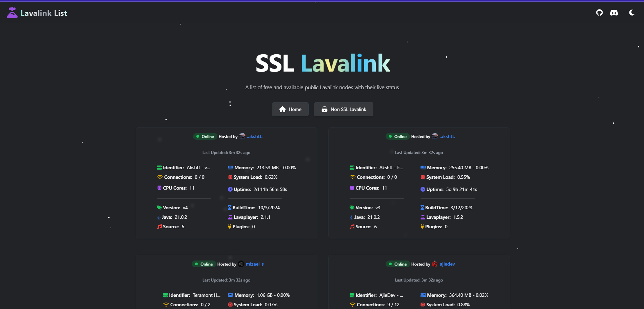Click Uptime clock icon beside 2d 11h 56m
Viewport: 644px width, 309px height.
230,189
